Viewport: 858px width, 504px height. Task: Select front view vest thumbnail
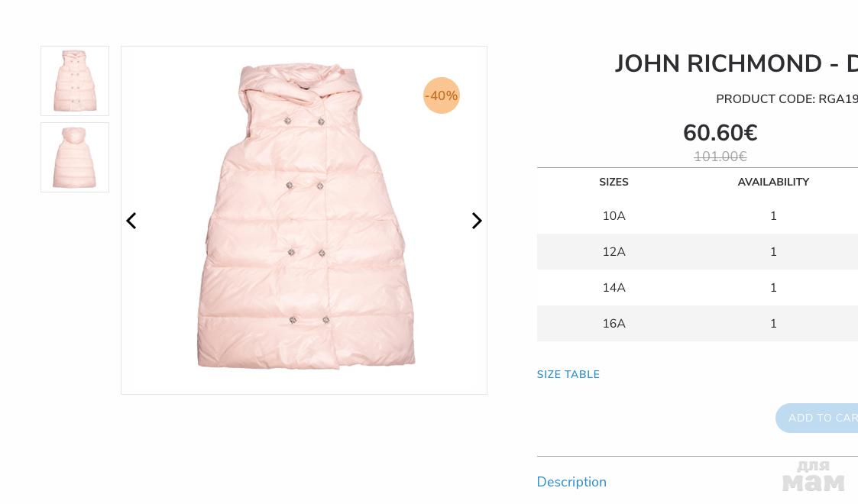pyautogui.click(x=75, y=81)
